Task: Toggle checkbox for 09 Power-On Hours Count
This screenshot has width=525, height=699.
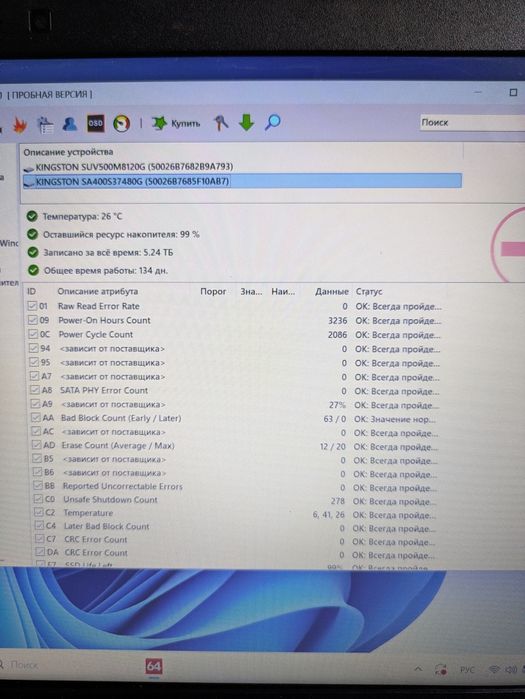Action: (33, 320)
